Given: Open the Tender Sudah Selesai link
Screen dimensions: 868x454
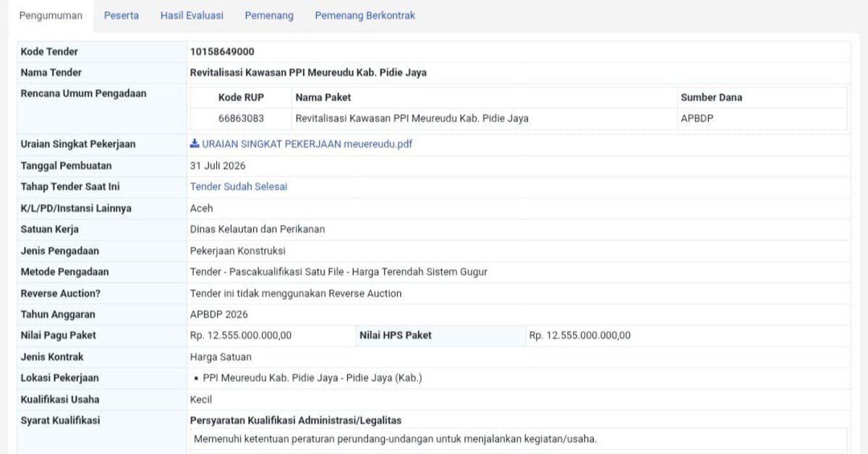Looking at the screenshot, I should (x=239, y=187).
